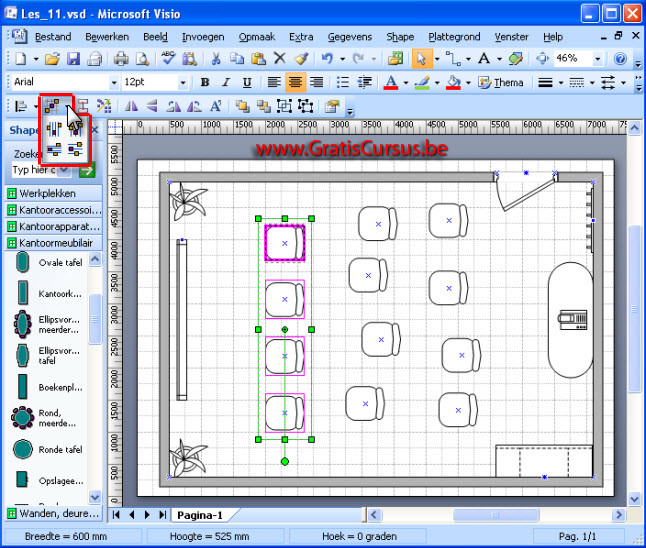Open the Bestand menu

tap(53, 37)
